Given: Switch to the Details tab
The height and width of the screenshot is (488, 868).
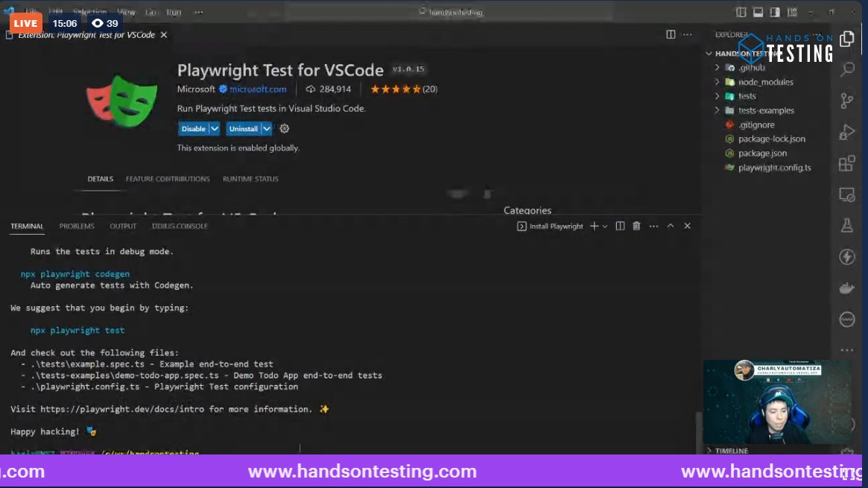Looking at the screenshot, I should click(x=100, y=179).
